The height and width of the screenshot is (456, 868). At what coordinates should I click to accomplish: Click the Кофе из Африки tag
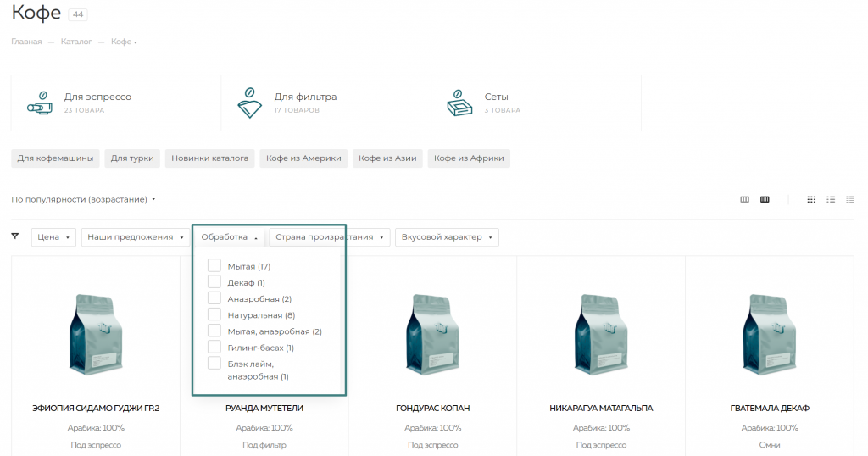tap(469, 158)
